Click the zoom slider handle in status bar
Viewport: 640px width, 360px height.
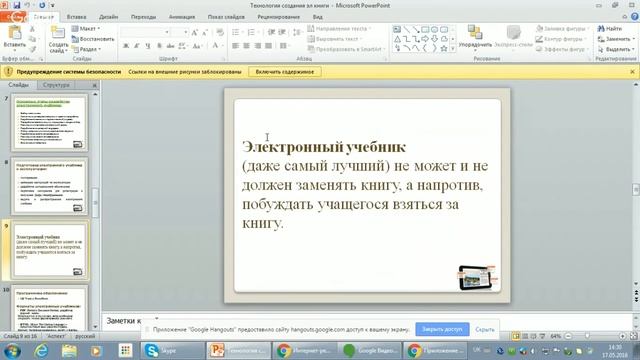[587, 336]
